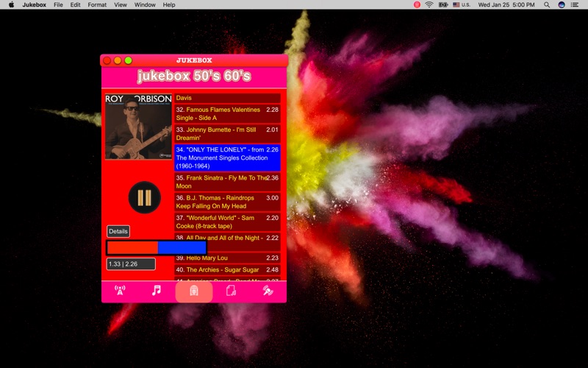Screen dimensions: 588x368
Task: Click the red status icon in the menu bar
Action: coord(417,4)
